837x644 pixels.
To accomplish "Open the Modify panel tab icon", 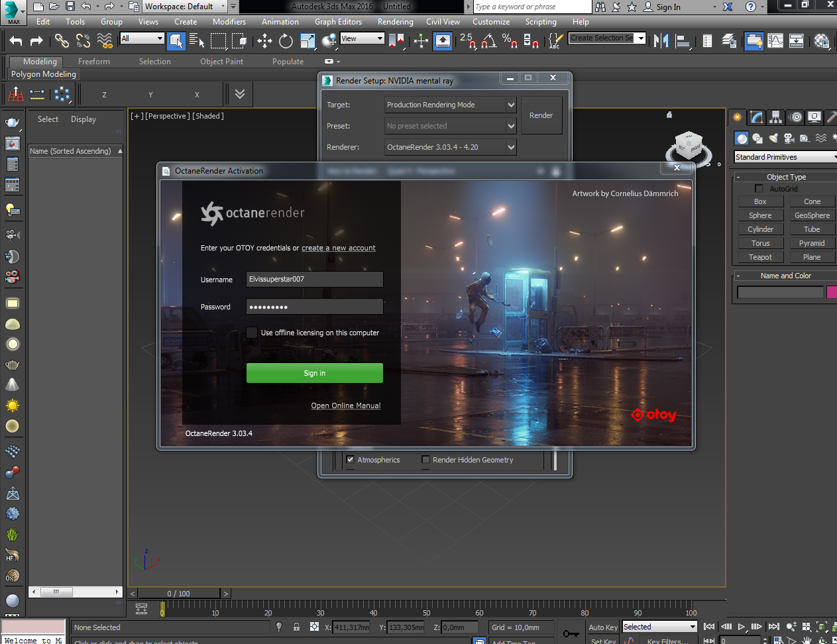I will [756, 117].
